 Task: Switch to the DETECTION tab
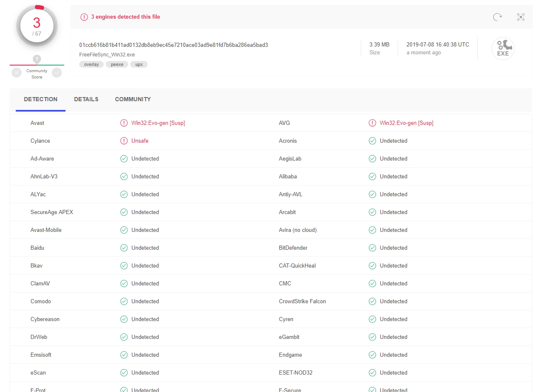tap(41, 99)
